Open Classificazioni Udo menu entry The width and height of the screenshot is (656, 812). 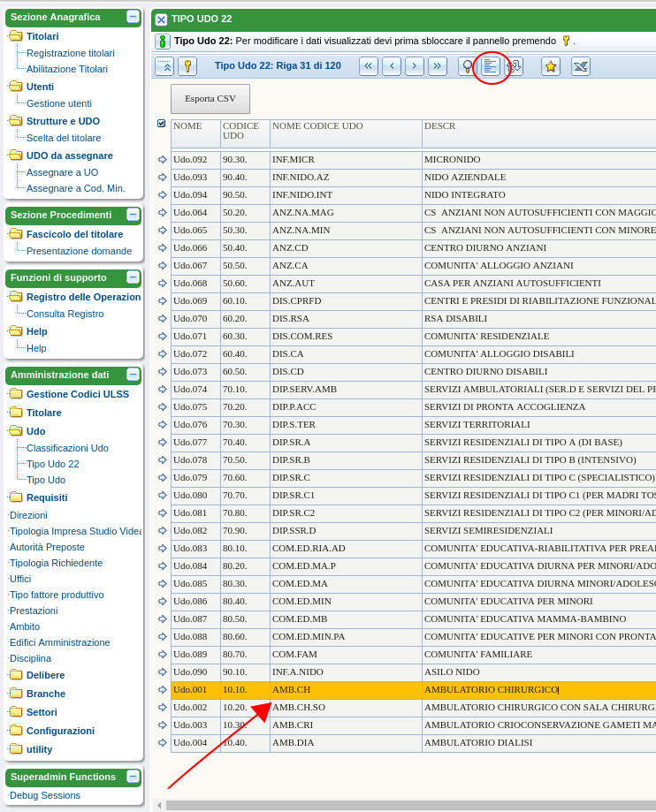click(x=67, y=448)
